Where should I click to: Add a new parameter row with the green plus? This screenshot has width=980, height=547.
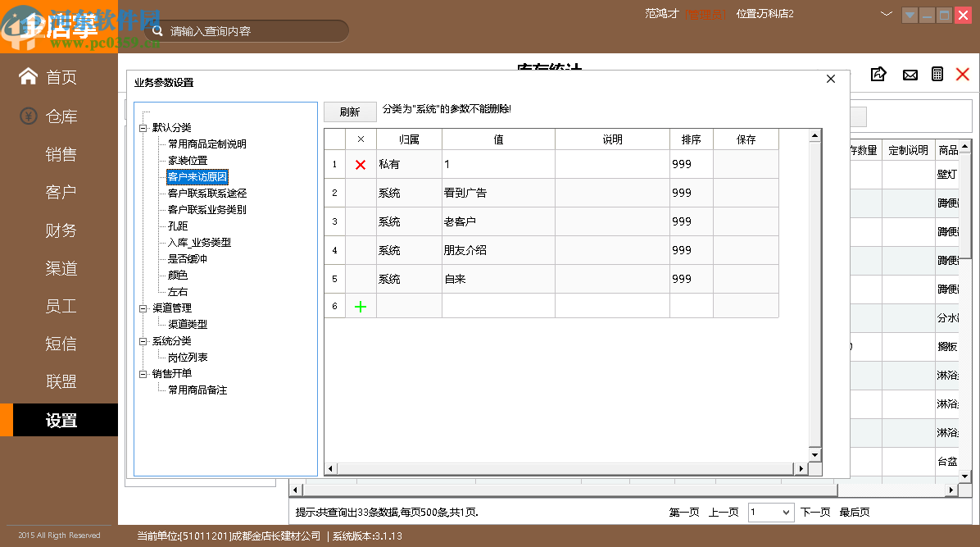point(360,307)
